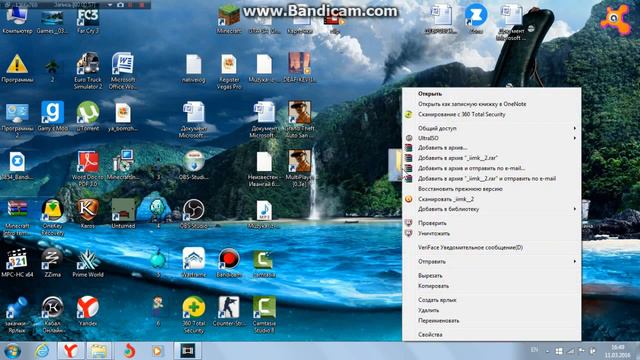The width and height of the screenshot is (640, 360).
Task: Select the OneKey Recovery desktop icon
Action: [x=52, y=218]
